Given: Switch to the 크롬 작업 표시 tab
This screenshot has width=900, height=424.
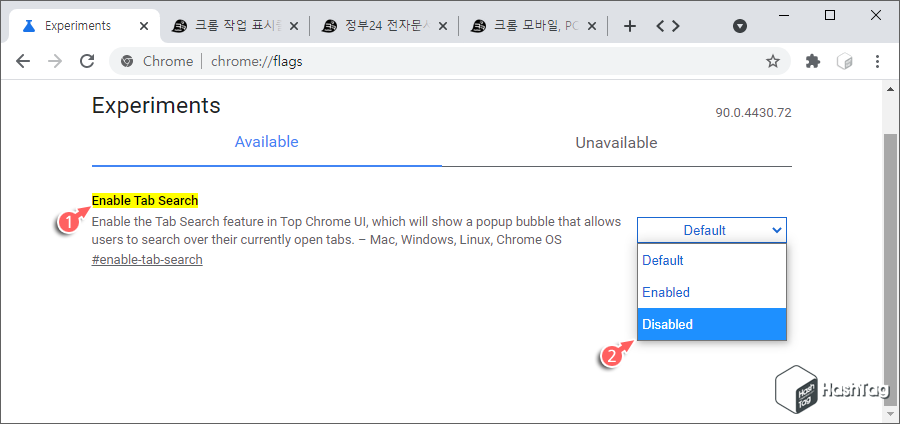Looking at the screenshot, I should pyautogui.click(x=235, y=26).
